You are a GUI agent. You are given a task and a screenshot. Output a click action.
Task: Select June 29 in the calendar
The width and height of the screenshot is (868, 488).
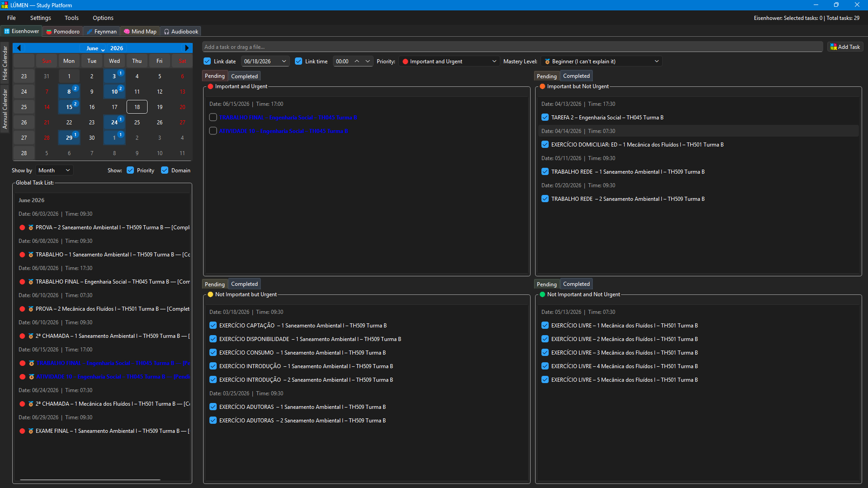[69, 138]
